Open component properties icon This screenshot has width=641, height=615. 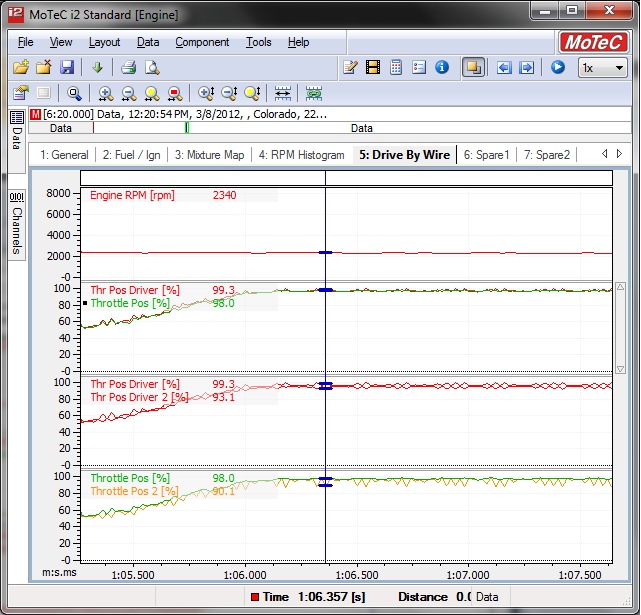click(21, 93)
